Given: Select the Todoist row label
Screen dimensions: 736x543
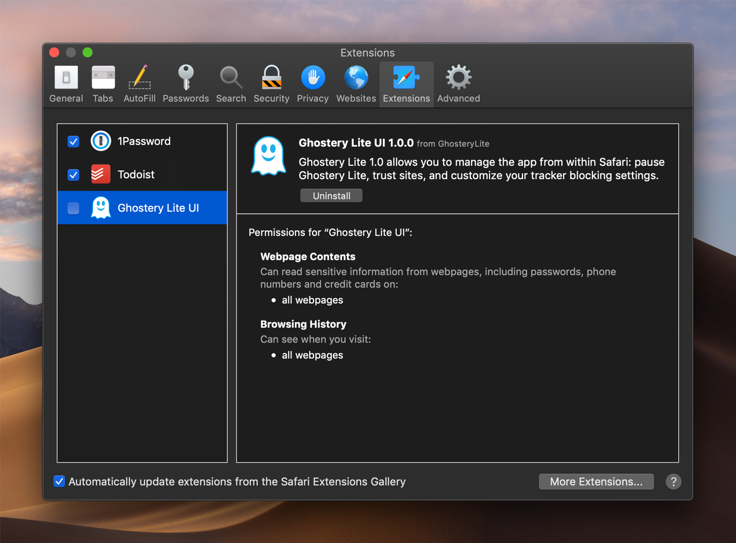Looking at the screenshot, I should click(136, 175).
